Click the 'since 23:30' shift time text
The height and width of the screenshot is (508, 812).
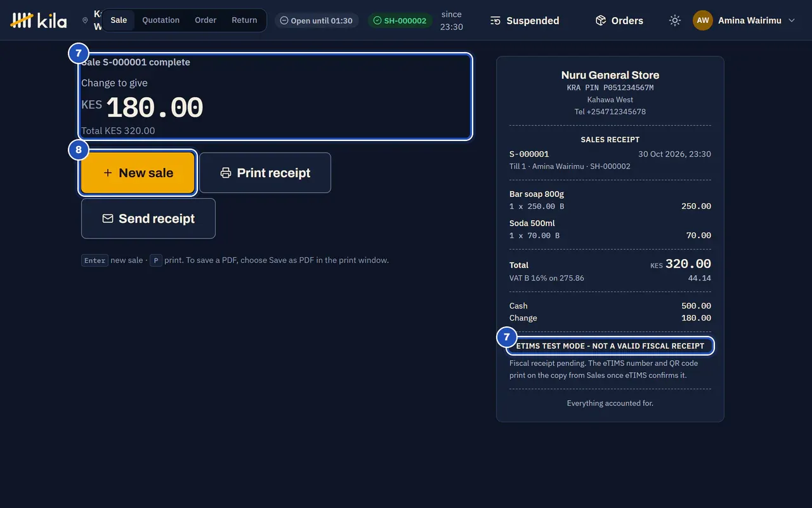pyautogui.click(x=452, y=20)
